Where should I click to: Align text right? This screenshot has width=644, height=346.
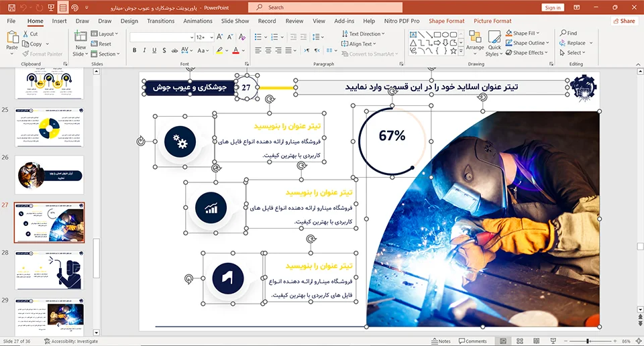(x=278, y=50)
